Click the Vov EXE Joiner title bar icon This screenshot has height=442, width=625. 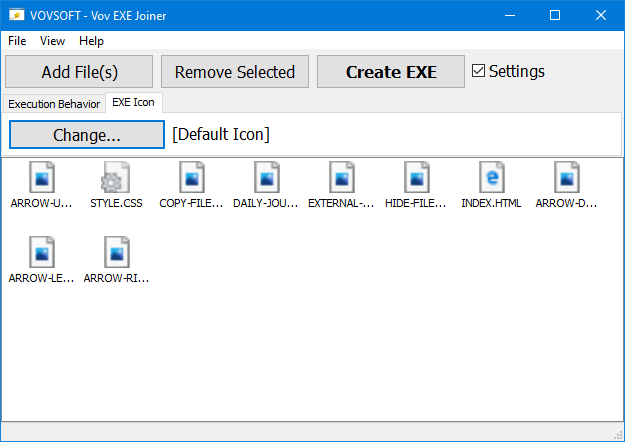click(x=17, y=15)
